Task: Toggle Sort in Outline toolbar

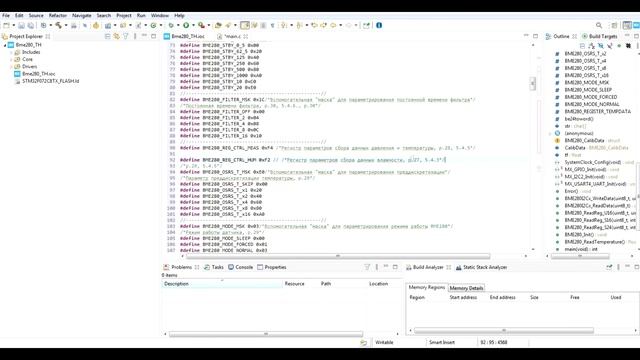Action: point(591,46)
